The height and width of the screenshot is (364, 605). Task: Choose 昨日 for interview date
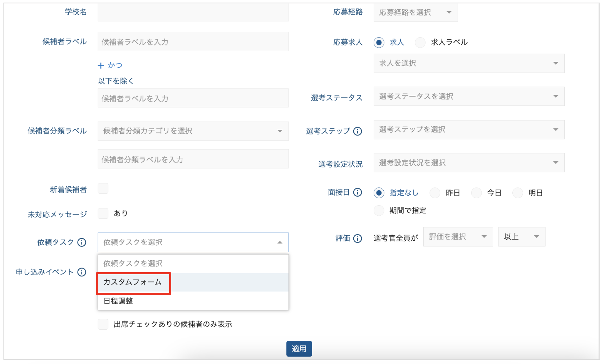coord(435,193)
